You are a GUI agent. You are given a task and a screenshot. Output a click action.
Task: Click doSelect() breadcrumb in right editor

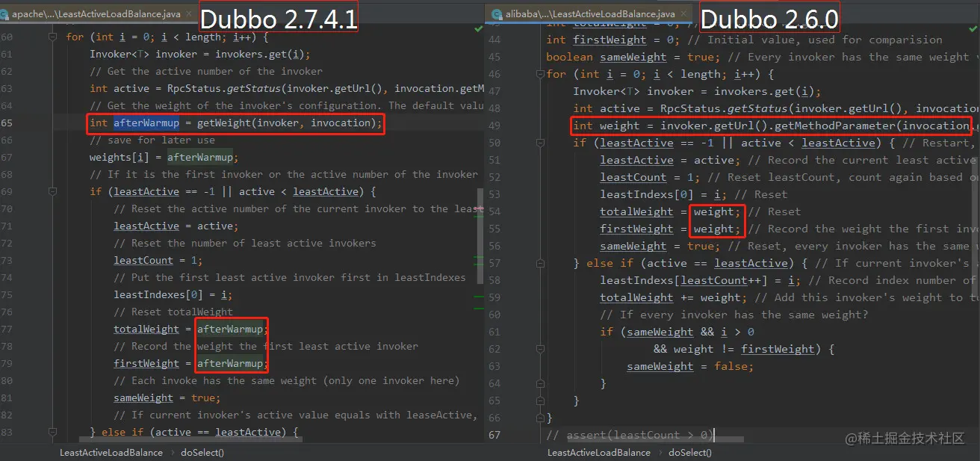pyautogui.click(x=690, y=452)
